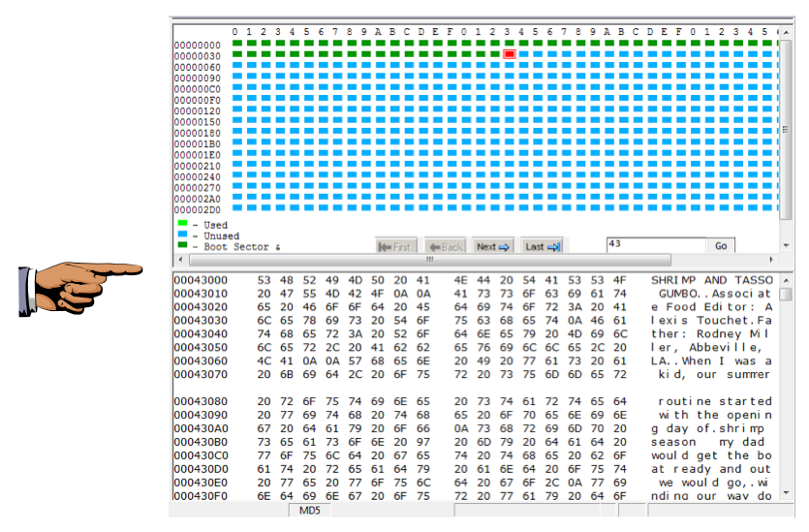Click the horizontal scrollbar left arrow
The width and height of the screenshot is (809, 532).
[x=180, y=260]
